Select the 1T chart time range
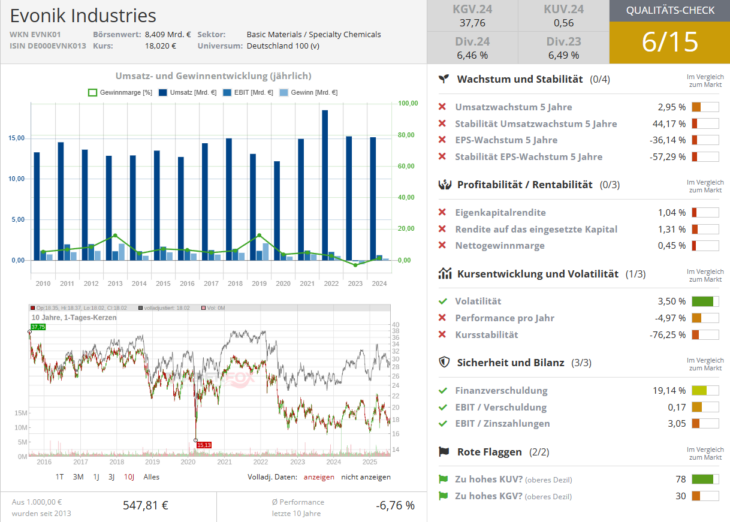This screenshot has width=730, height=522. [59, 477]
